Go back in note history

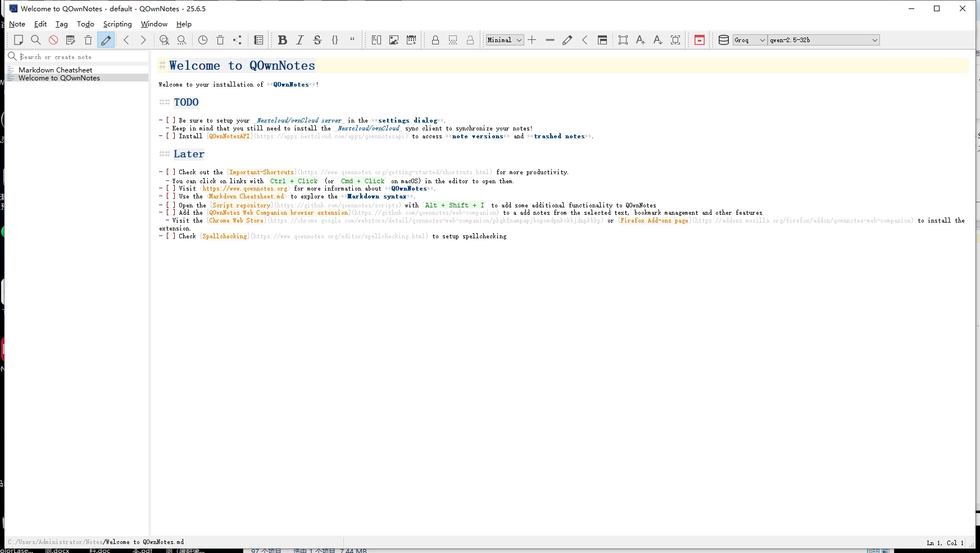pyautogui.click(x=126, y=40)
